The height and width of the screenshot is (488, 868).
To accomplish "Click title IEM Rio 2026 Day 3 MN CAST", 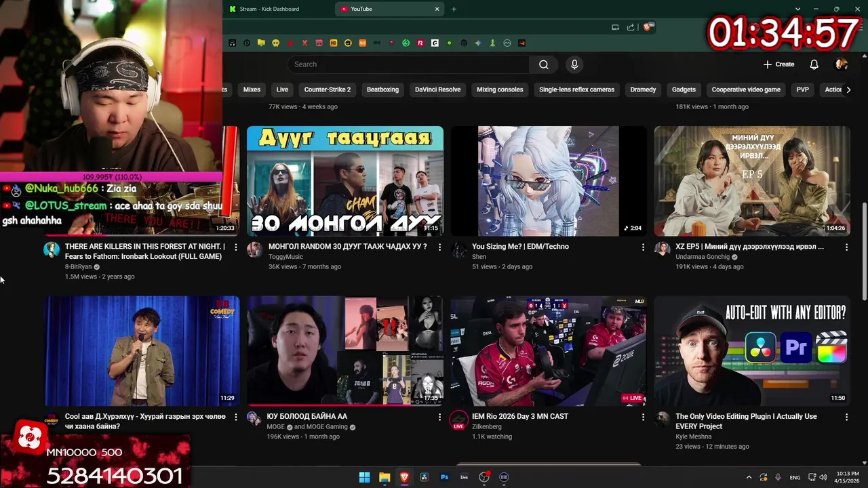I will coord(520,416).
